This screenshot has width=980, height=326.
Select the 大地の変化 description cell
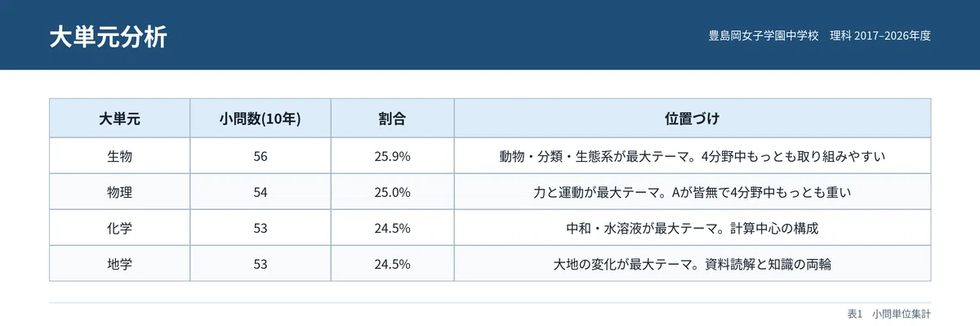click(693, 263)
